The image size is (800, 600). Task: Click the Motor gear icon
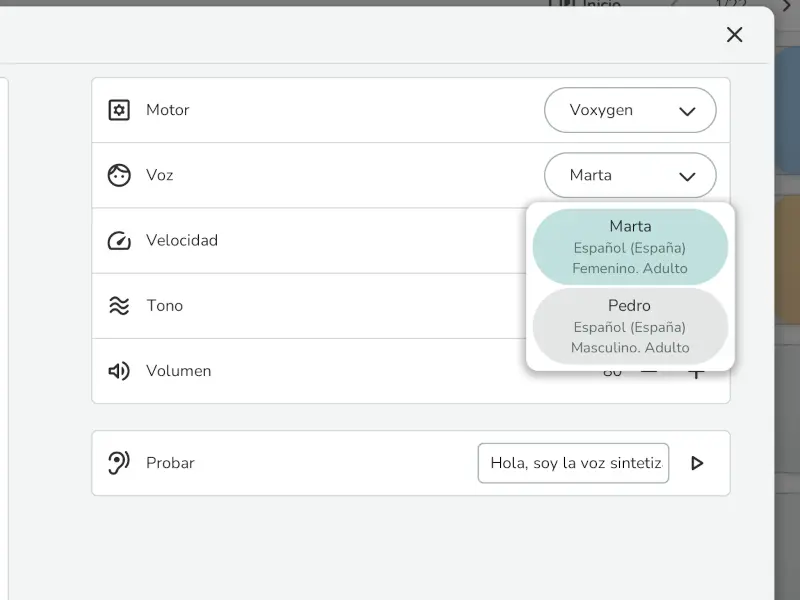pyautogui.click(x=118, y=110)
